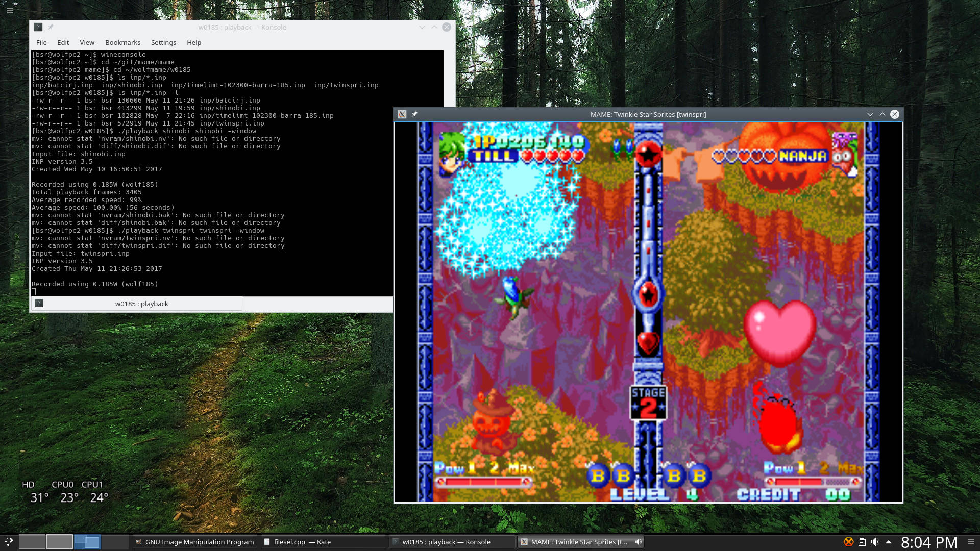Click the 'Created Thu May 11 21:26:53 2017' line

97,269
